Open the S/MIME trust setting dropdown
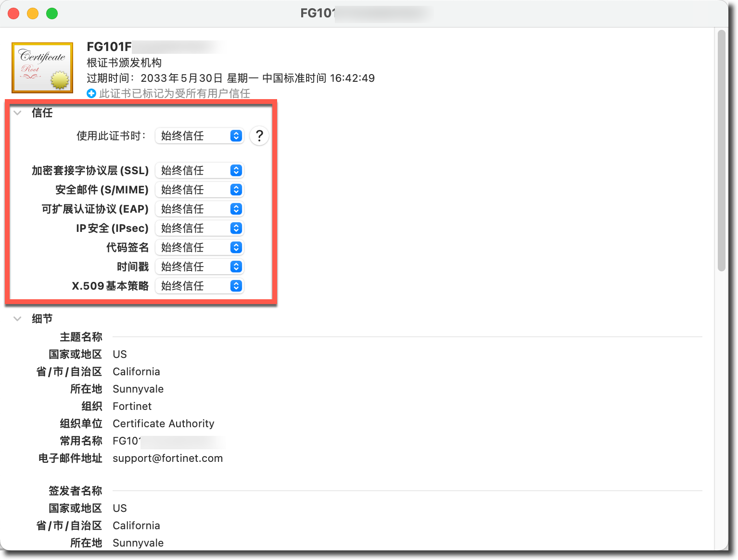Image resolution: width=738 pixels, height=560 pixels. click(199, 190)
